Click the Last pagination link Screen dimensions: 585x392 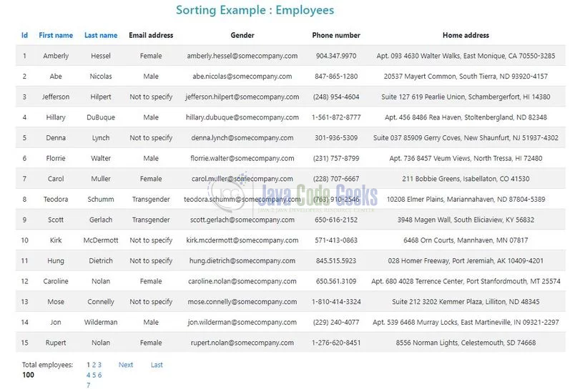point(157,365)
